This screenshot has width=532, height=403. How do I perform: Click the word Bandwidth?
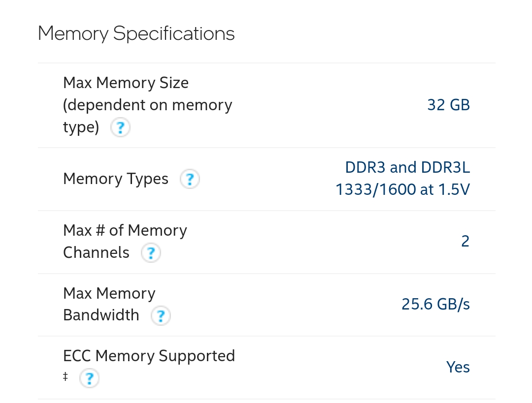point(101,315)
